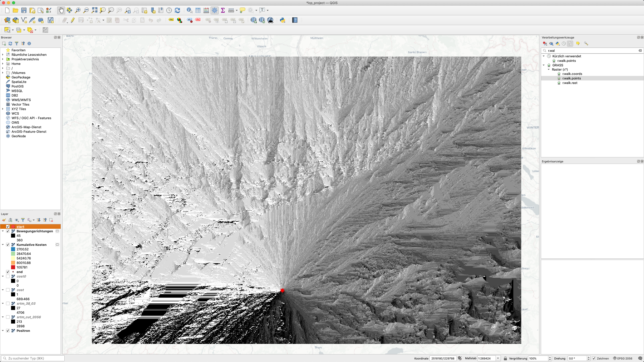Collapse the Bewegungsrichtungen layer legend
This screenshot has height=362, width=644.
pyautogui.click(x=3, y=231)
